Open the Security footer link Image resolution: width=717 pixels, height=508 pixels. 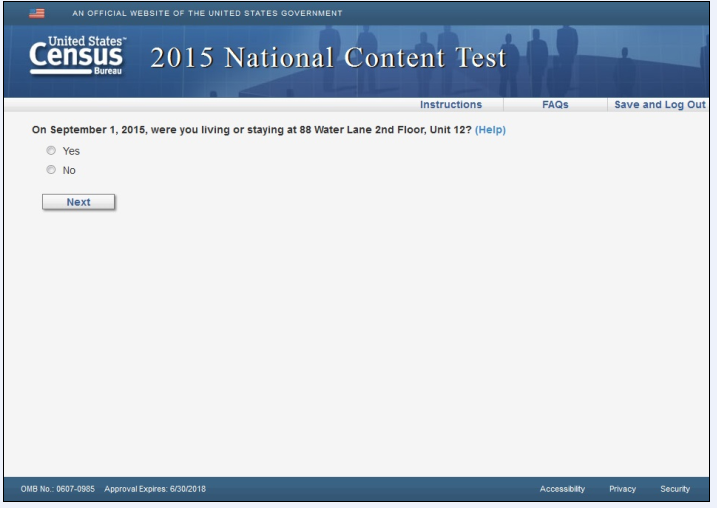[675, 489]
